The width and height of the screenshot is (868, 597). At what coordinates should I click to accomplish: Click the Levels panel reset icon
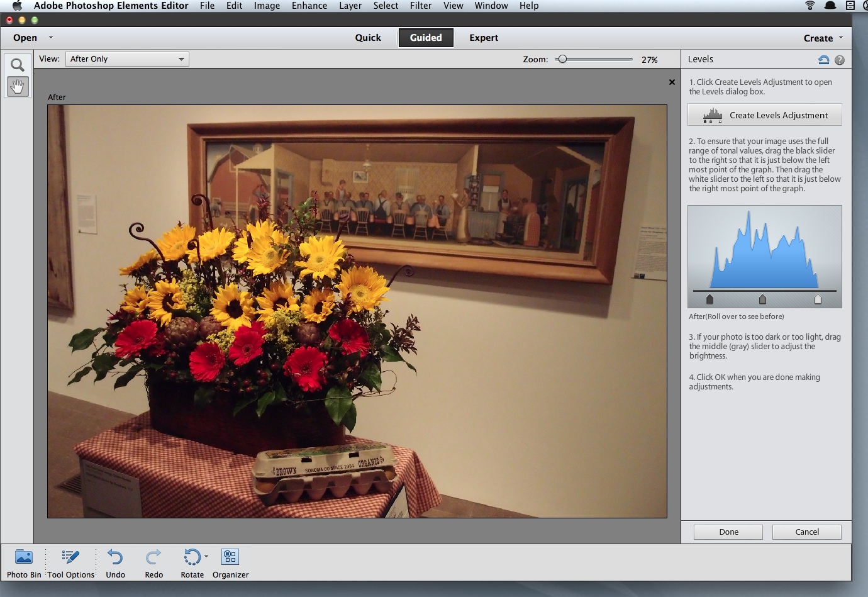point(823,60)
